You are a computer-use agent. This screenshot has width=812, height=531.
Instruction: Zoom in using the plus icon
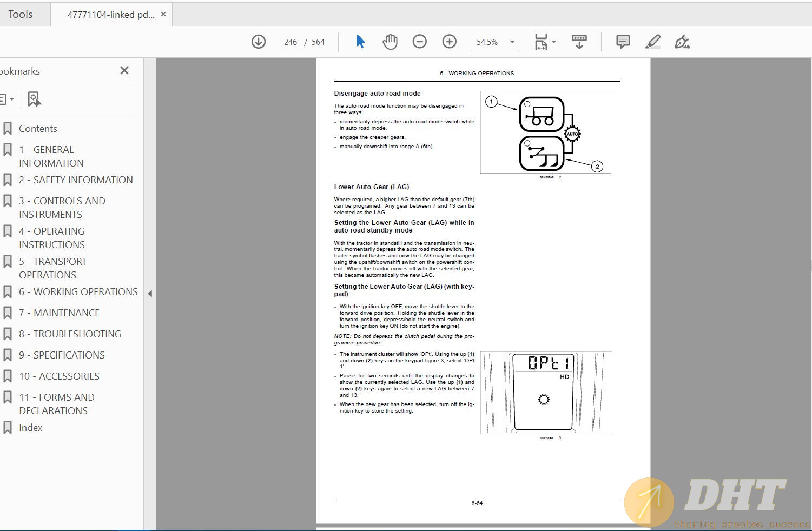449,42
